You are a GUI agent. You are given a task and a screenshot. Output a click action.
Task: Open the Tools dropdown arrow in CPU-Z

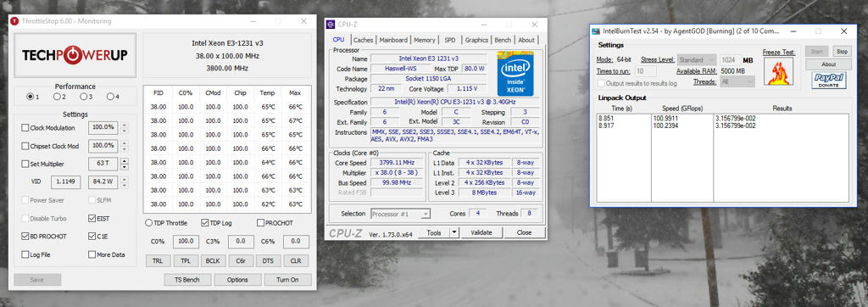coord(454,232)
